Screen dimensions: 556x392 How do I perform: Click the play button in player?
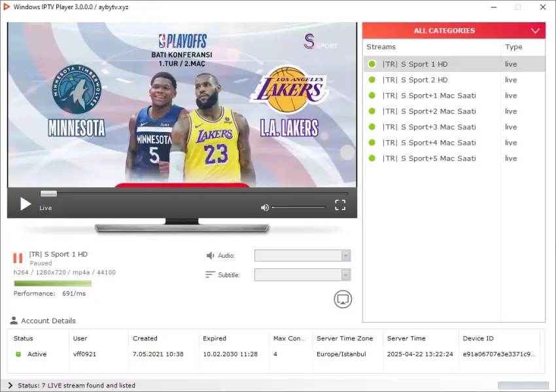[25, 204]
